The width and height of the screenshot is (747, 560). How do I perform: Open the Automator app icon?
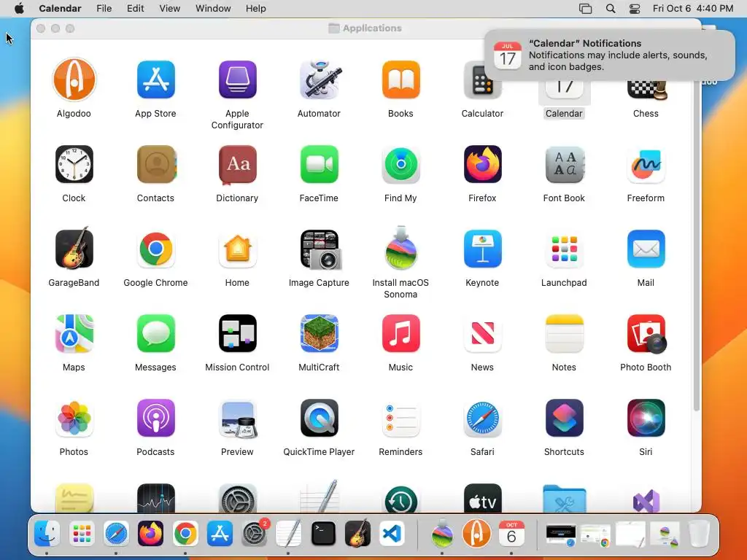click(x=320, y=79)
